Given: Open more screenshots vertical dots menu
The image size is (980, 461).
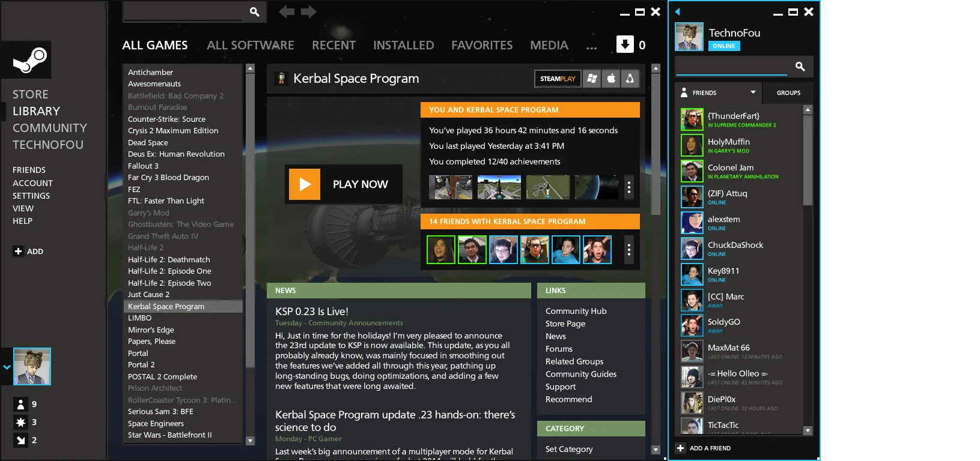Looking at the screenshot, I should click(629, 187).
